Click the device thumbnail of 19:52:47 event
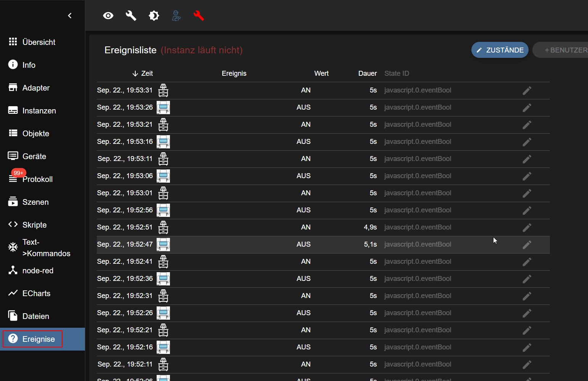The width and height of the screenshot is (588, 381). click(163, 245)
